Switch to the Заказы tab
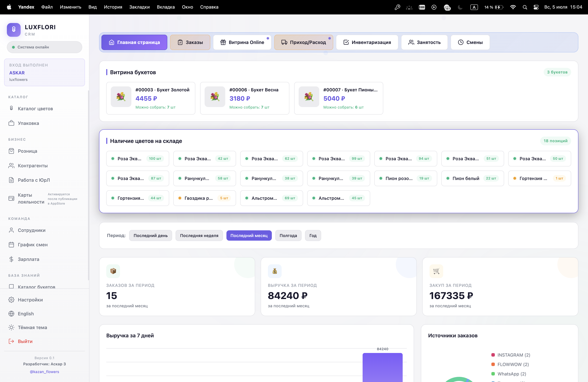 click(190, 42)
